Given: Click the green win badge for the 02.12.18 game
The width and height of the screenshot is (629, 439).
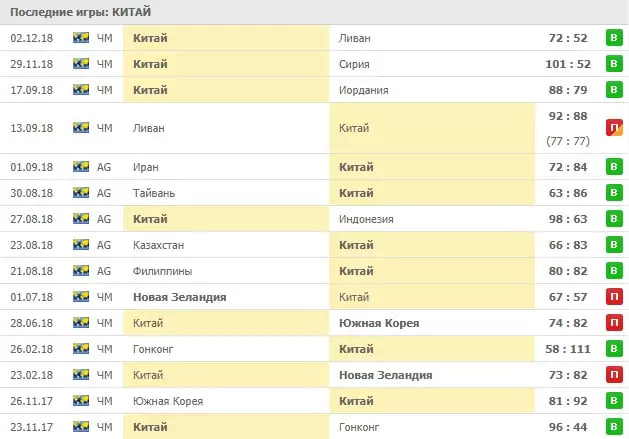Looking at the screenshot, I should click(614, 38).
